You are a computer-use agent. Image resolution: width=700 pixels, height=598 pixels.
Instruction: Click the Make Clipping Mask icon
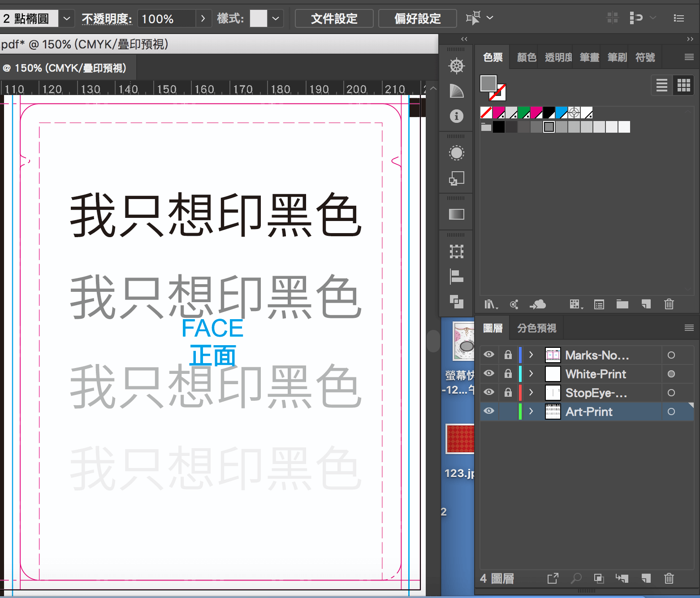[599, 578]
